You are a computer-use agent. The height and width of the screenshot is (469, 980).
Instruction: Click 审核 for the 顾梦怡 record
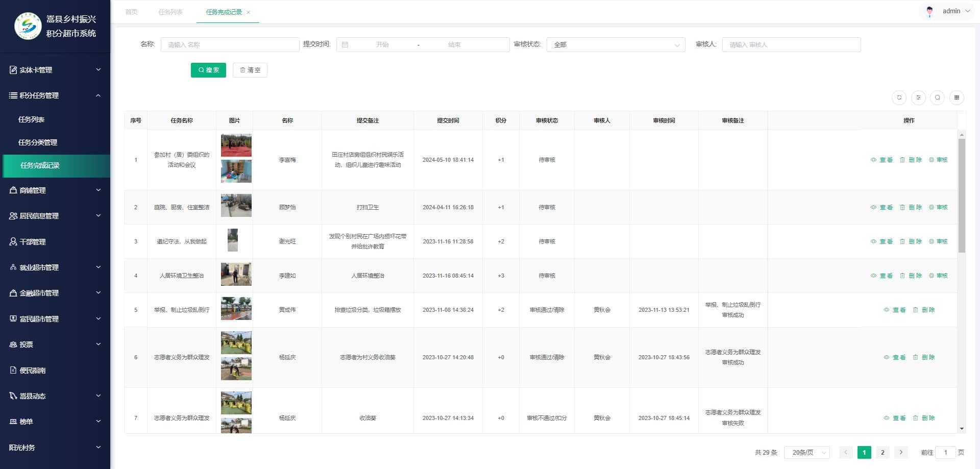(938, 207)
